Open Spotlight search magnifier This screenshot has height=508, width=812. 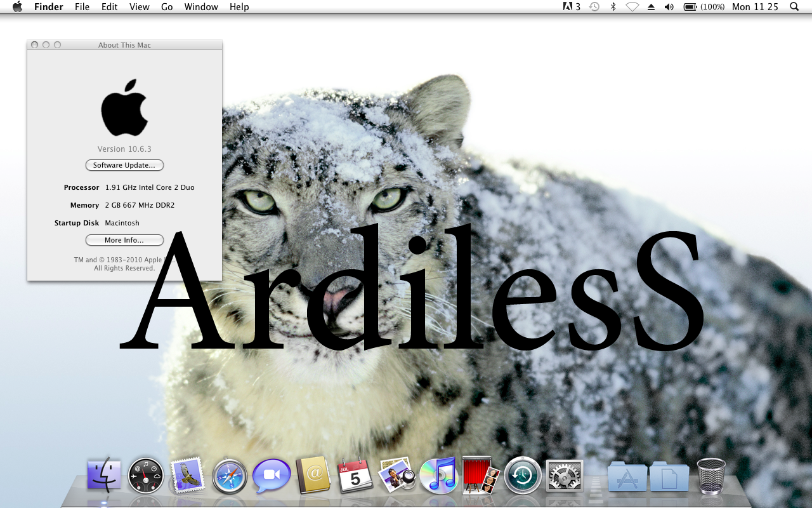[x=794, y=7]
